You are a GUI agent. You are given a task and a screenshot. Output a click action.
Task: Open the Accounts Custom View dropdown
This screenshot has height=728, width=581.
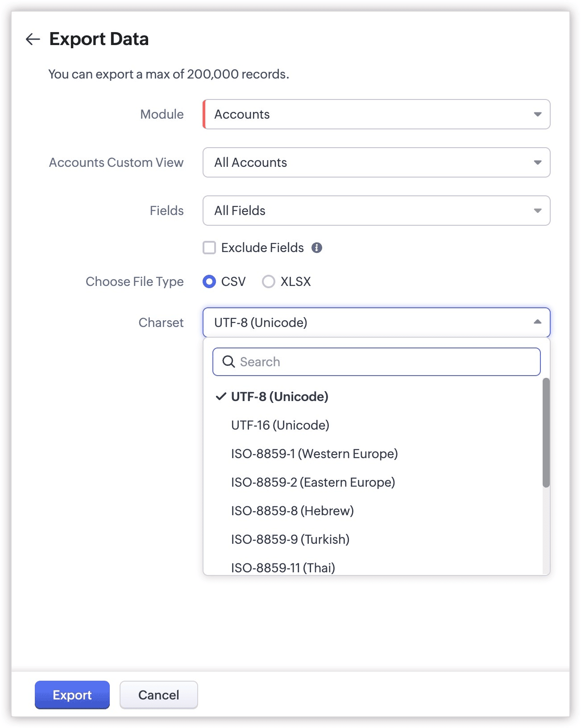coord(376,162)
